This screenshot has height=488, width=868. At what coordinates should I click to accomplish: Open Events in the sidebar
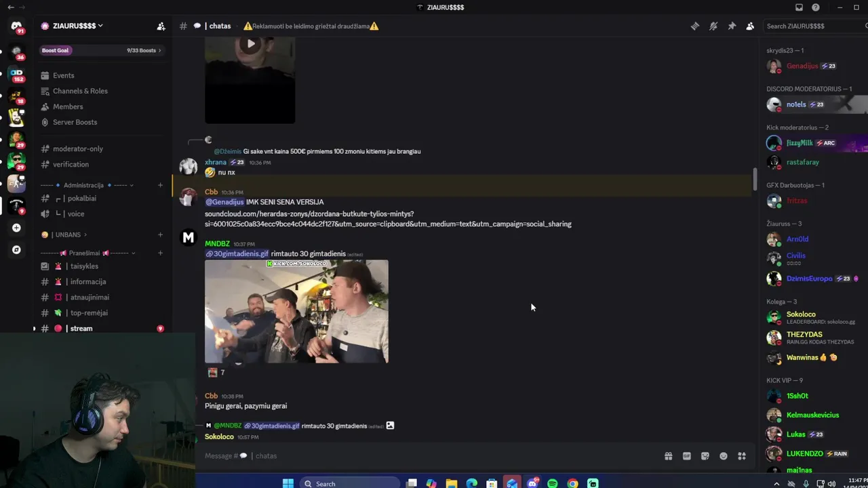coord(63,75)
